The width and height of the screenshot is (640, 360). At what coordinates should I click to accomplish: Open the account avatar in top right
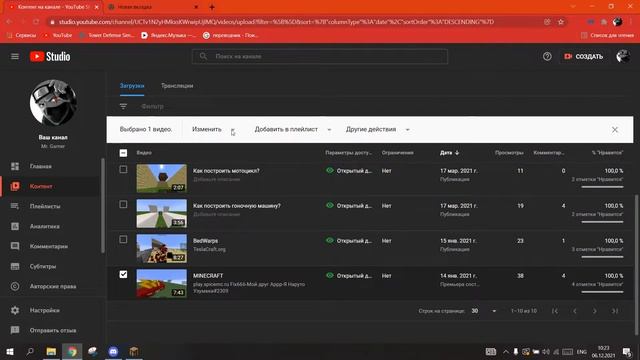[623, 56]
